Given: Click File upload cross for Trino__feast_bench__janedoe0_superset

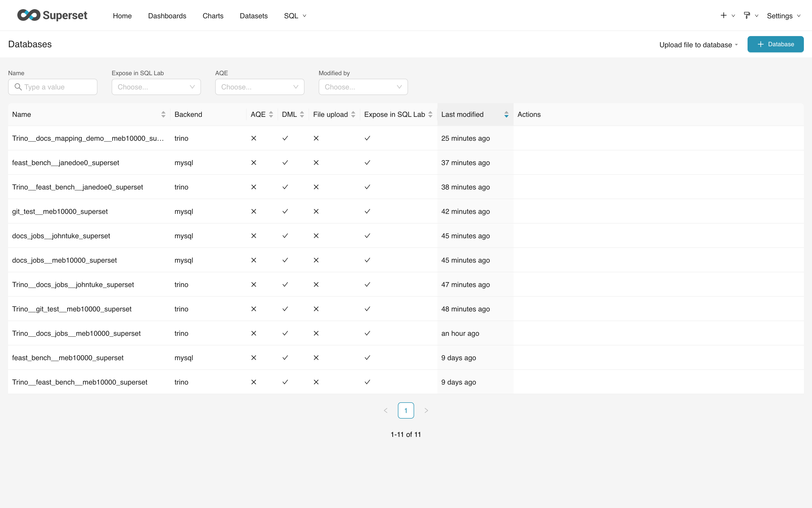Looking at the screenshot, I should pyautogui.click(x=316, y=187).
